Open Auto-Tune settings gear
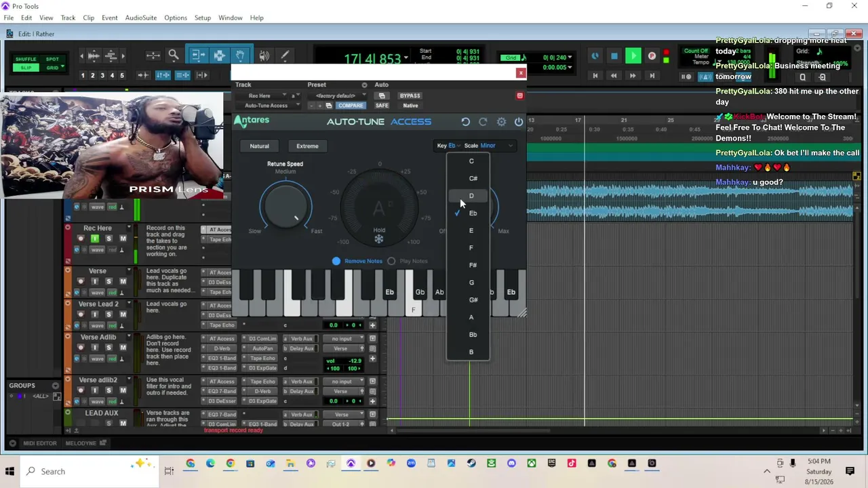Screen dimensions: 868x488 (501, 122)
